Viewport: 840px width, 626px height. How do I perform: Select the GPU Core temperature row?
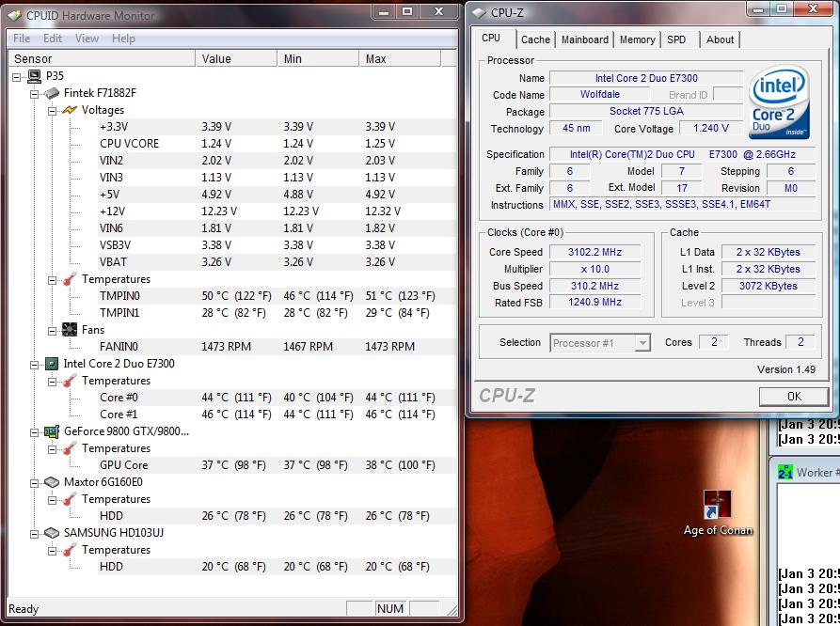(x=276, y=465)
